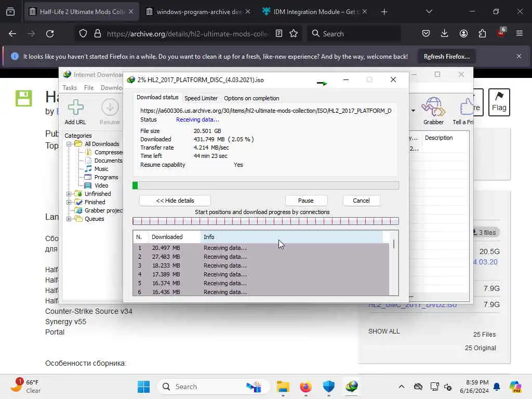532x399 pixels.
Task: Open a new Firefox tab with plus
Action: pyautogui.click(x=384, y=12)
